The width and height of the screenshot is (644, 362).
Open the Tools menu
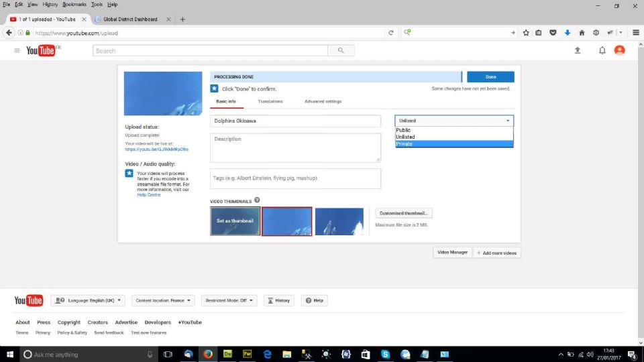(97, 5)
